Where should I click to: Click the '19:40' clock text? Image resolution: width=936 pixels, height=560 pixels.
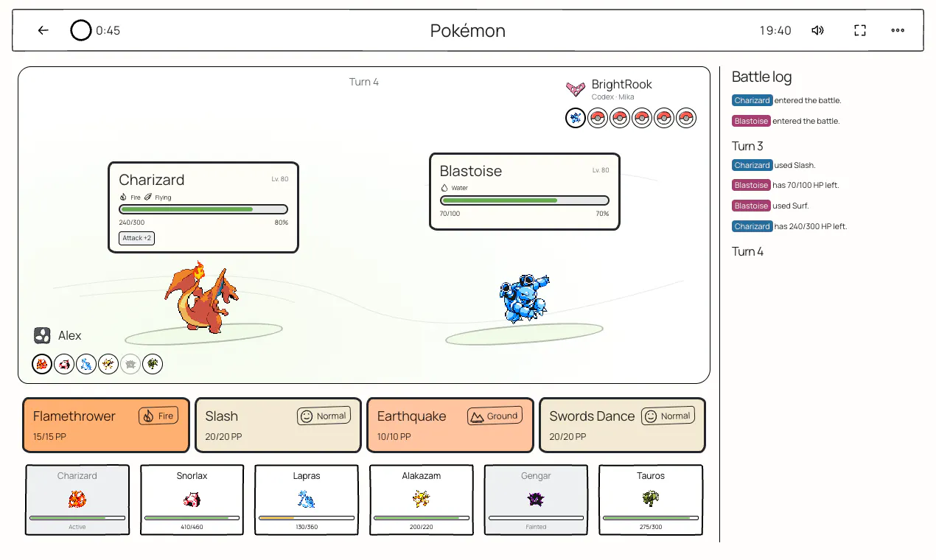pos(775,30)
